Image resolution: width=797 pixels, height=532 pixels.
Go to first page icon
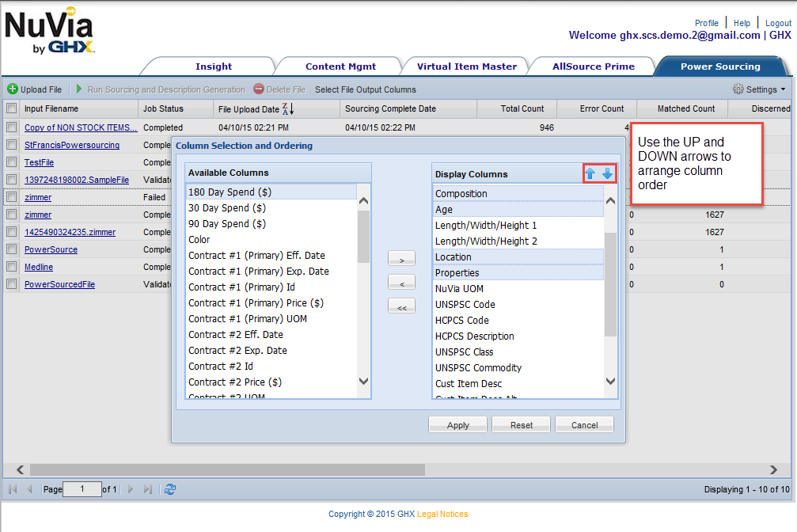pos(13,488)
